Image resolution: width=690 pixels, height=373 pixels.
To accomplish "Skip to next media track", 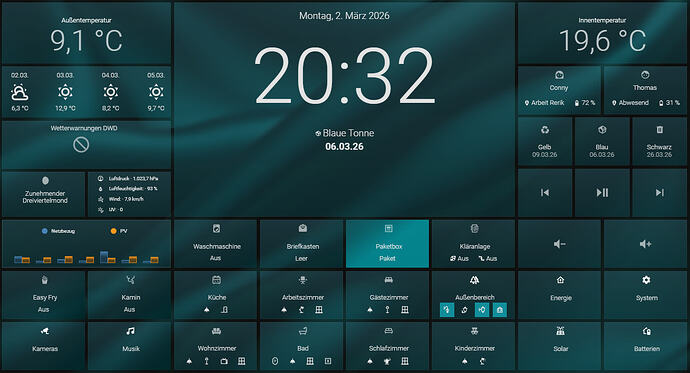I will point(659,193).
